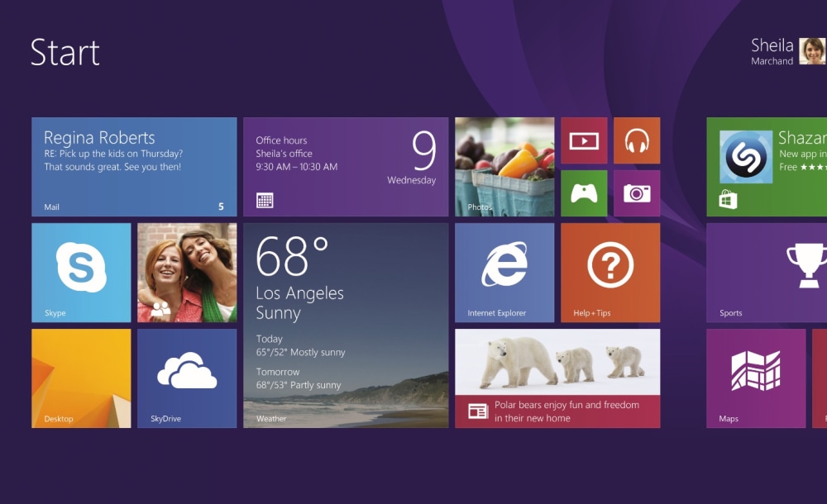Click 'RE: Pick up the kids on Thursday?' text
827x504 pixels.
113,154
